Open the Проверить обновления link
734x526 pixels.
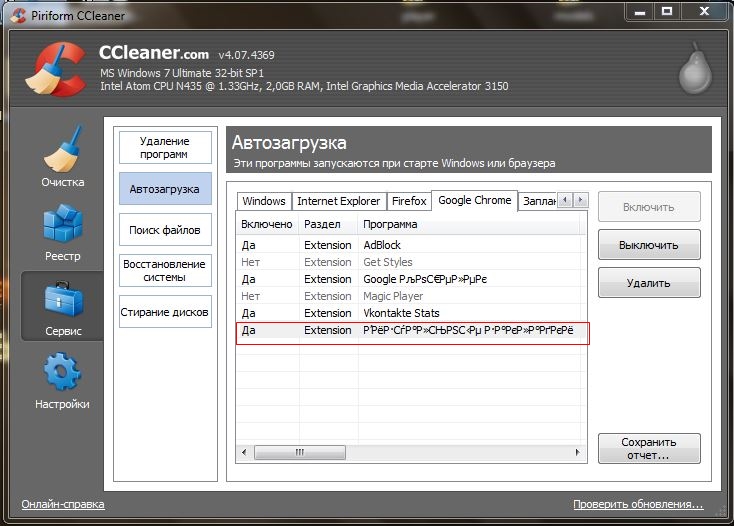coord(638,504)
